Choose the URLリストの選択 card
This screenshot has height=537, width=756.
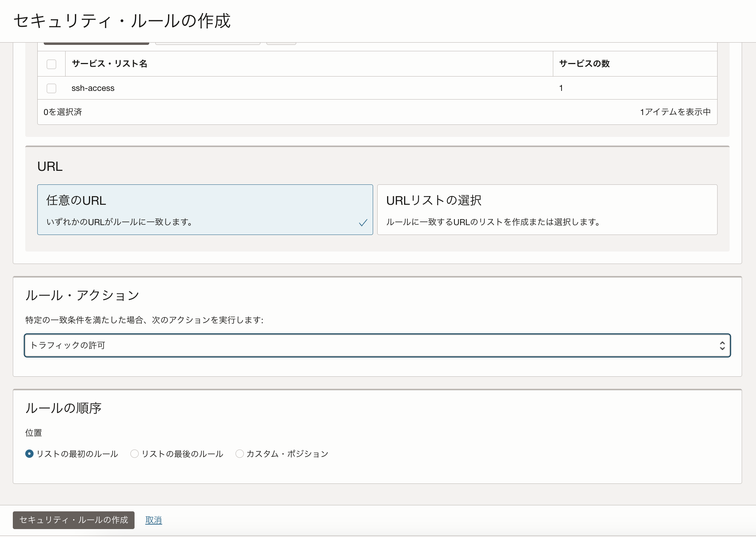point(547,210)
